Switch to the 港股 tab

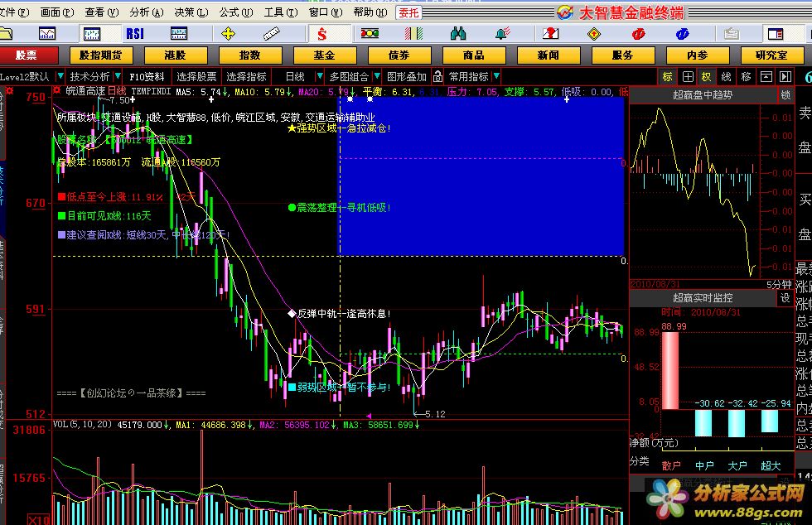pos(175,55)
